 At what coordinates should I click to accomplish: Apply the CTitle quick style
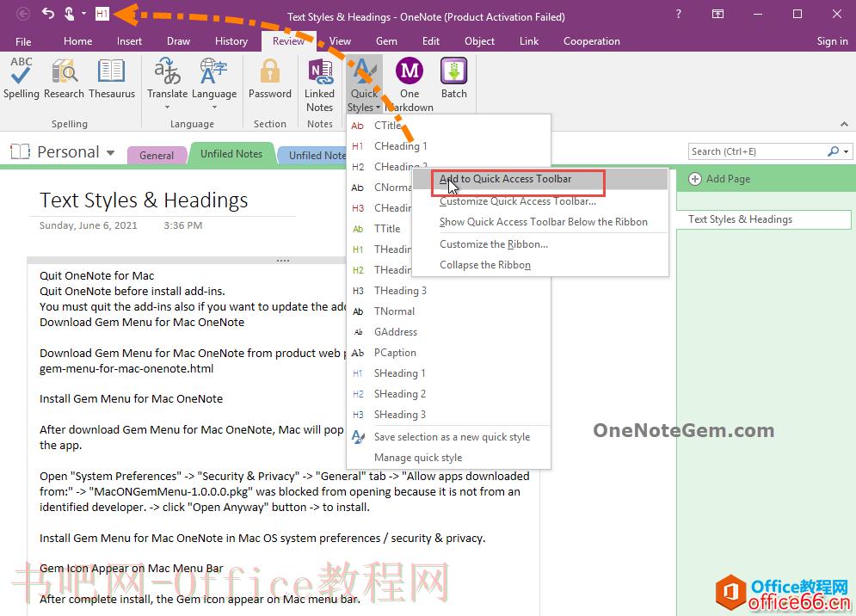point(447,126)
